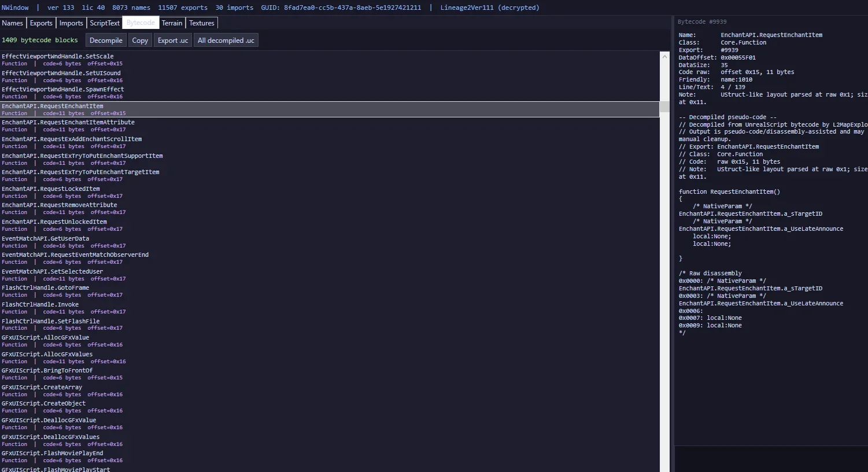The height and width of the screenshot is (472, 868).
Task: Select EnchantAPI.RequestExTryToPutEnchantTargetItem row
Action: (x=330, y=176)
